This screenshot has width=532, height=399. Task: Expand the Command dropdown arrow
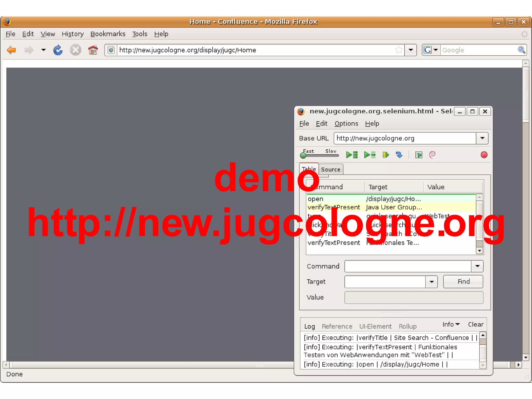[x=477, y=266]
